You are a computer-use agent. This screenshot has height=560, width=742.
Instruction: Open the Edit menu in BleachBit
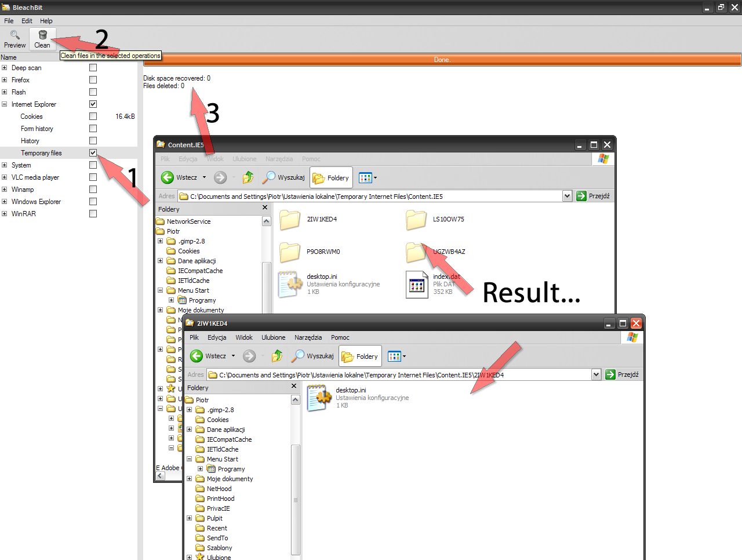click(x=27, y=21)
